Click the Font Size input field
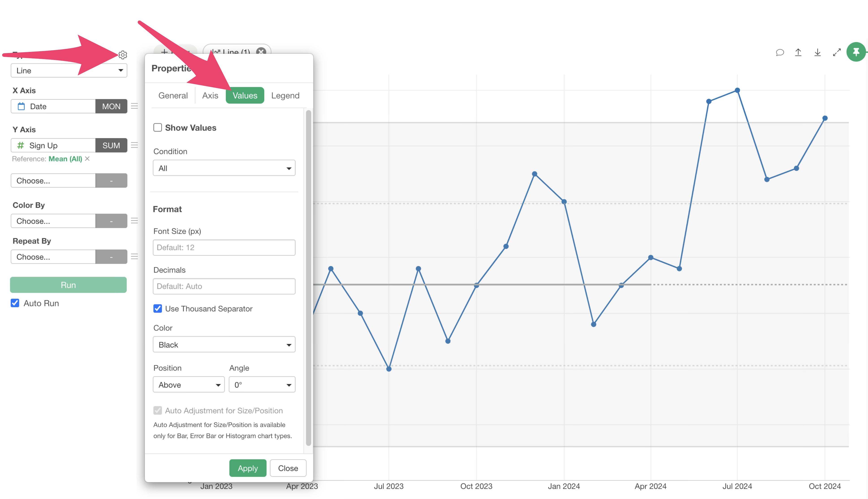 click(x=224, y=247)
